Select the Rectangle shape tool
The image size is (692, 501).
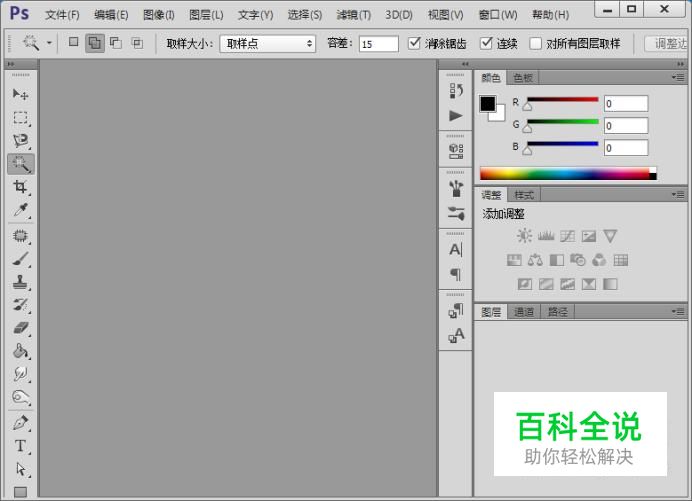click(20, 491)
